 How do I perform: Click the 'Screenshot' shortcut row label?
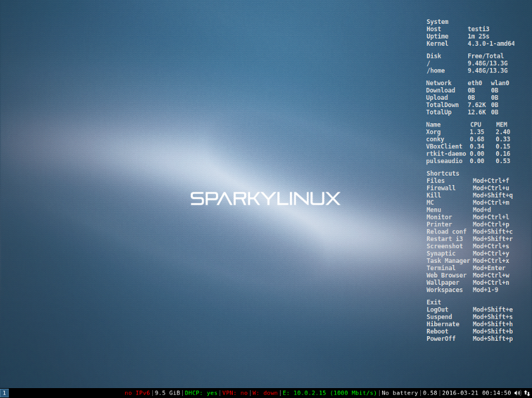pos(444,246)
